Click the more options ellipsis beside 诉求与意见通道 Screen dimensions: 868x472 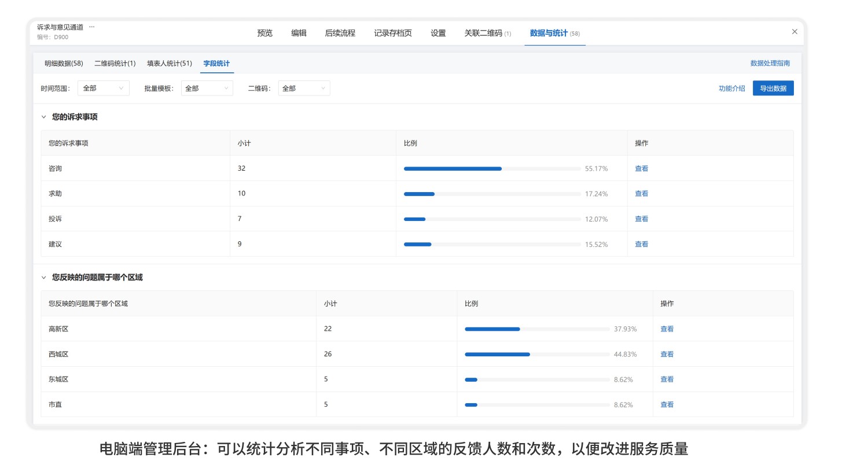point(91,27)
